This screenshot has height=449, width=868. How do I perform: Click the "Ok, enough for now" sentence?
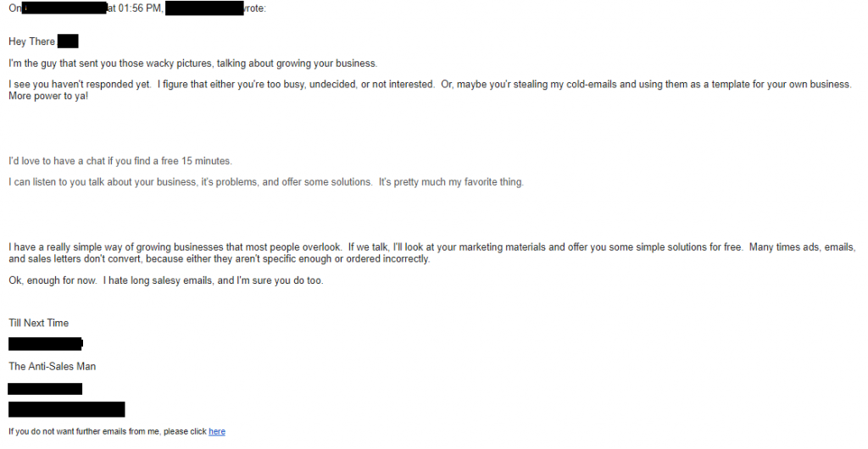pyautogui.click(x=166, y=280)
